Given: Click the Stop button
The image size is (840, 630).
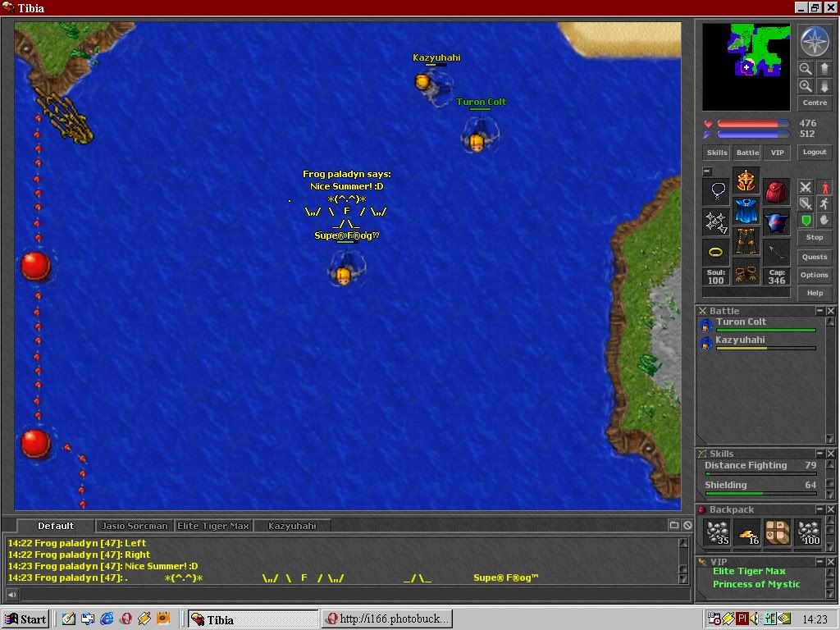Looking at the screenshot, I should (x=815, y=237).
